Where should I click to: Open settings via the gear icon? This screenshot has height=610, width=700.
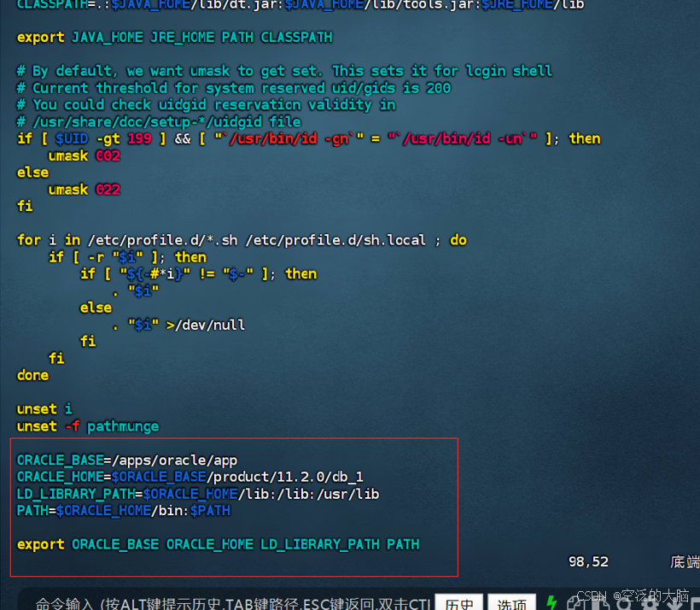[651, 605]
